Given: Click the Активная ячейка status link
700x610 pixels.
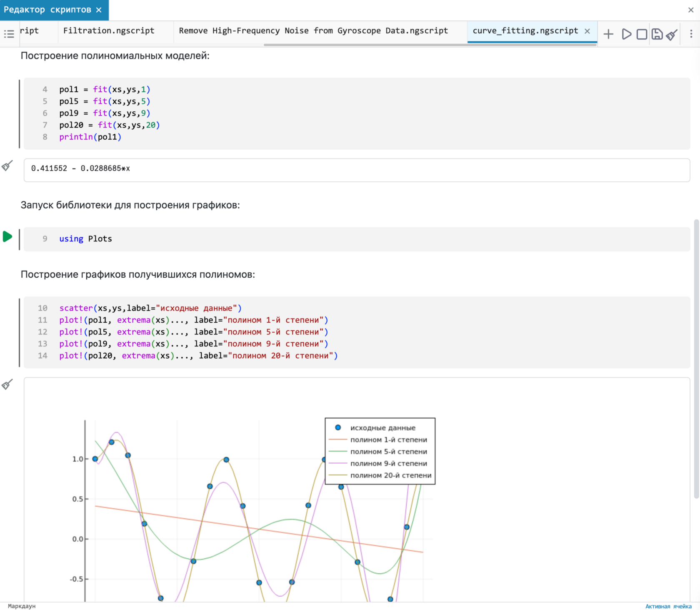Looking at the screenshot, I should click(668, 606).
